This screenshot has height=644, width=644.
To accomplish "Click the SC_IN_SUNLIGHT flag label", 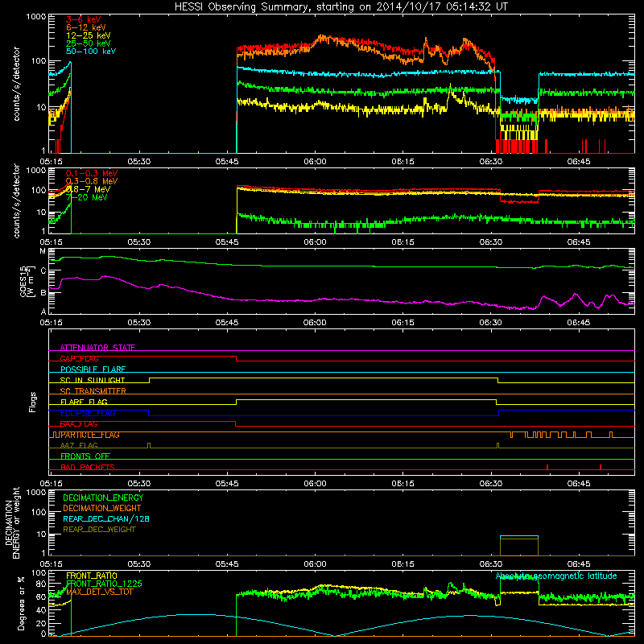I will pos(93,380).
